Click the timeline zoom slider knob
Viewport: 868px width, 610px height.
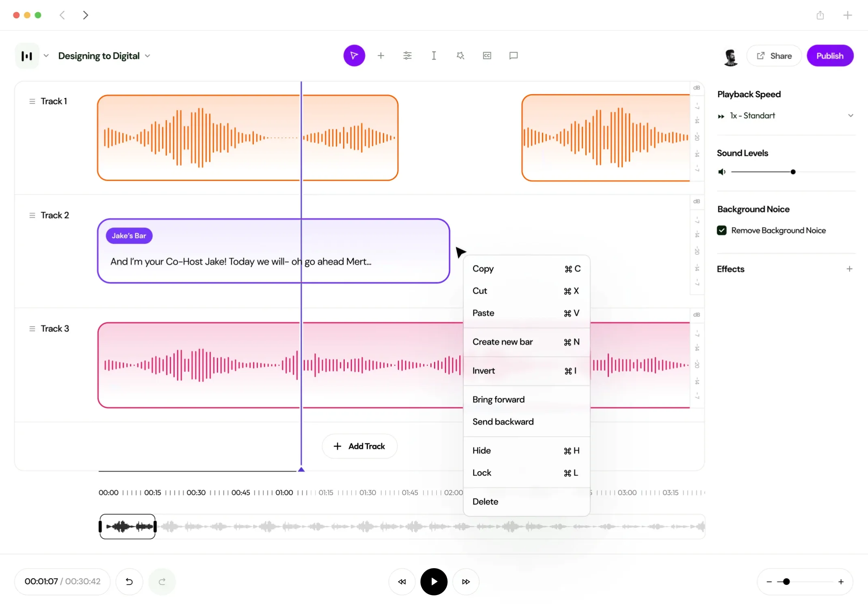786,582
